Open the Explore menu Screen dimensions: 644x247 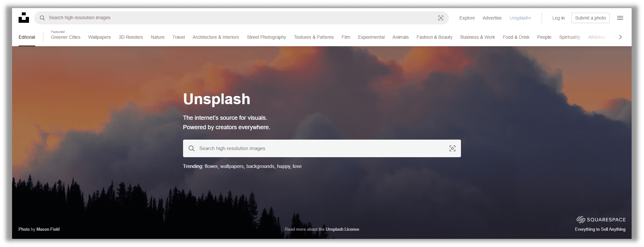pyautogui.click(x=467, y=18)
